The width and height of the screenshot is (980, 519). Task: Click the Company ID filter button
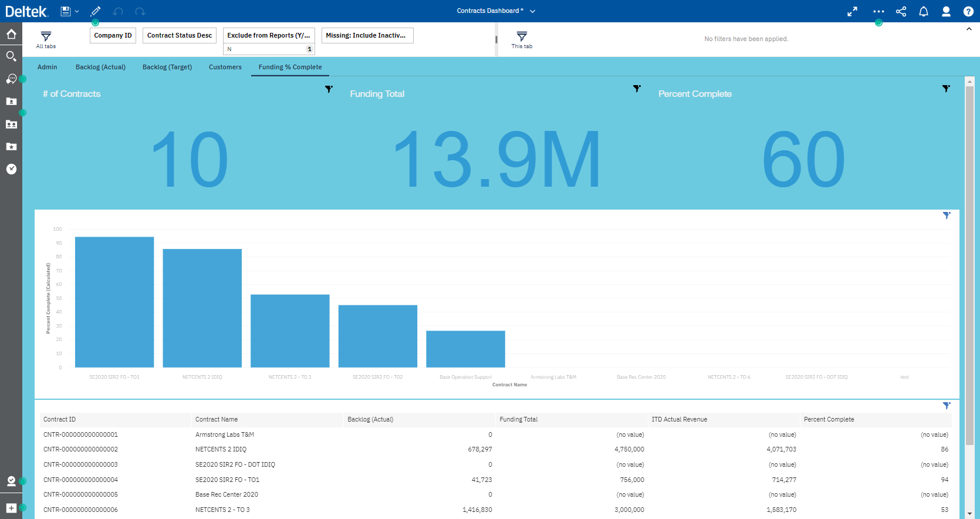point(113,35)
